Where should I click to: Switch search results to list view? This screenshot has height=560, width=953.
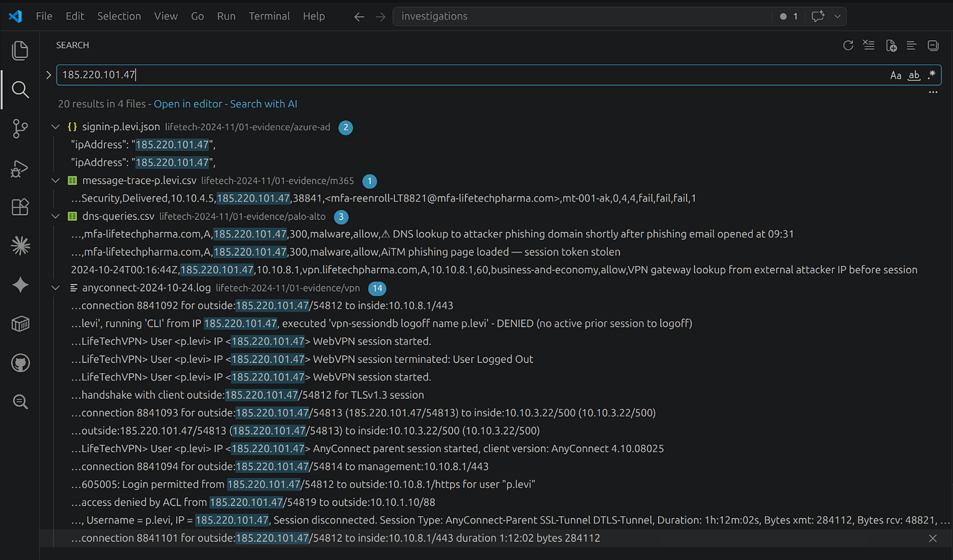(911, 46)
